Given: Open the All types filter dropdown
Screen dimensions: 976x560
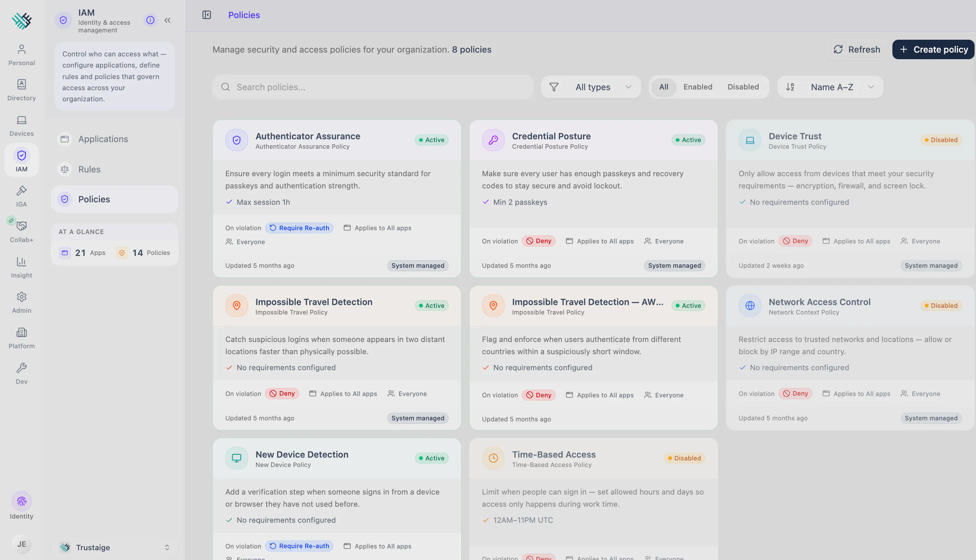Looking at the screenshot, I should (x=591, y=87).
